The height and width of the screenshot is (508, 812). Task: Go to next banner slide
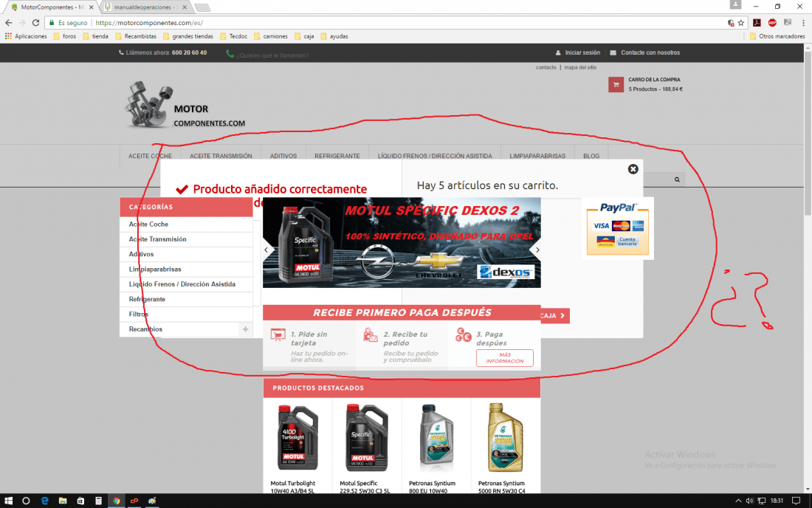[x=537, y=250]
